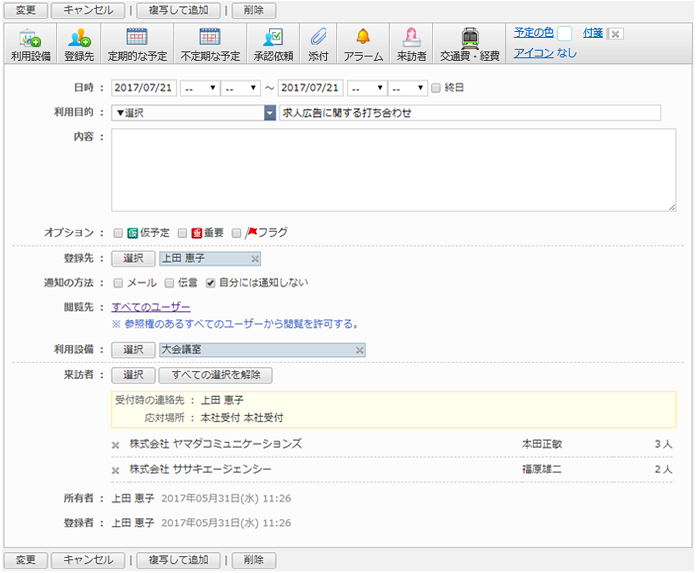Pick the 予定の色 white color swatch

click(565, 34)
